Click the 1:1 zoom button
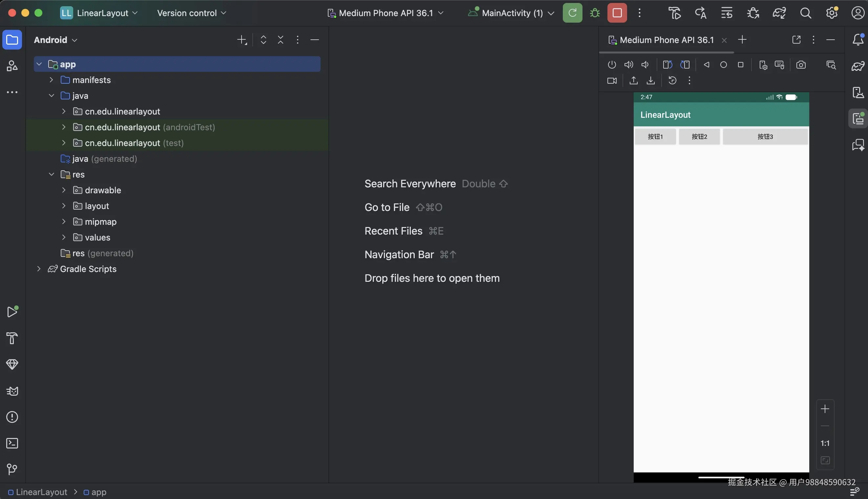Image resolution: width=868 pixels, height=499 pixels. tap(825, 443)
